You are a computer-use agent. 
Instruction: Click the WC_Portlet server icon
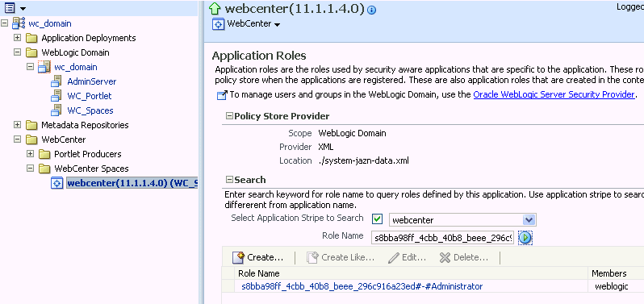tap(56, 96)
